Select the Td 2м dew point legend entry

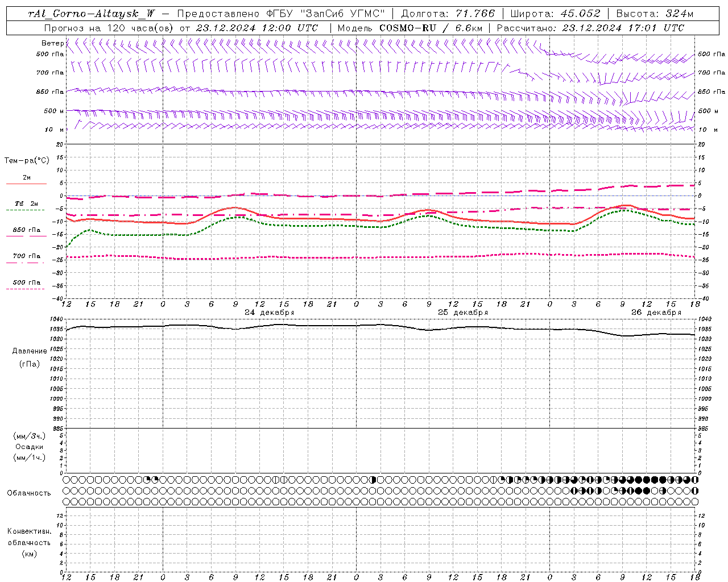point(27,203)
